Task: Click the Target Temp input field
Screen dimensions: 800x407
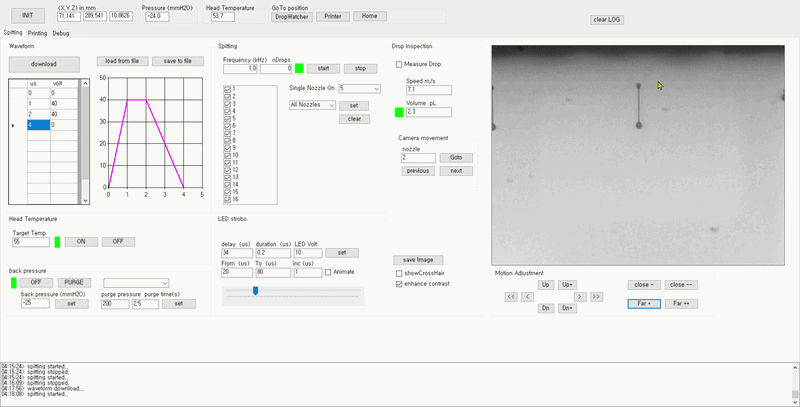Action: (x=30, y=242)
